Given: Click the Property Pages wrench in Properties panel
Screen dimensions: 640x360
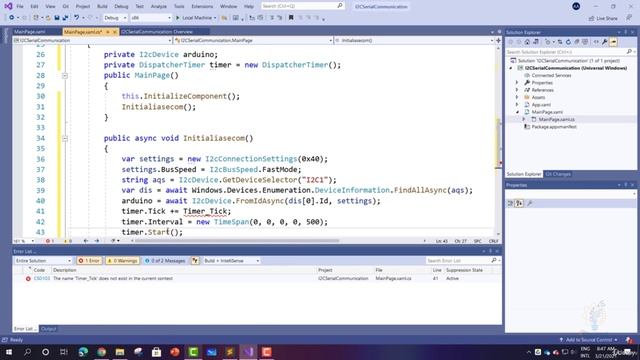Looking at the screenshot, I should [x=530, y=203].
